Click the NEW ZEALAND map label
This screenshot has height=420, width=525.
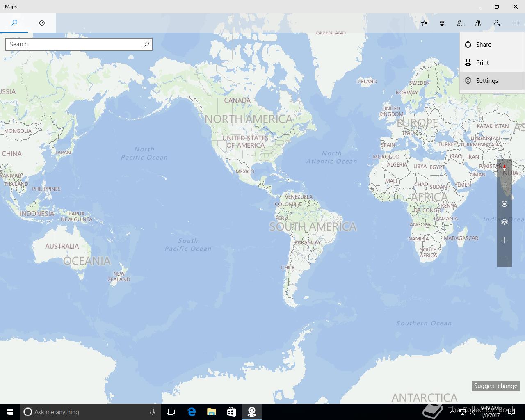(x=119, y=276)
